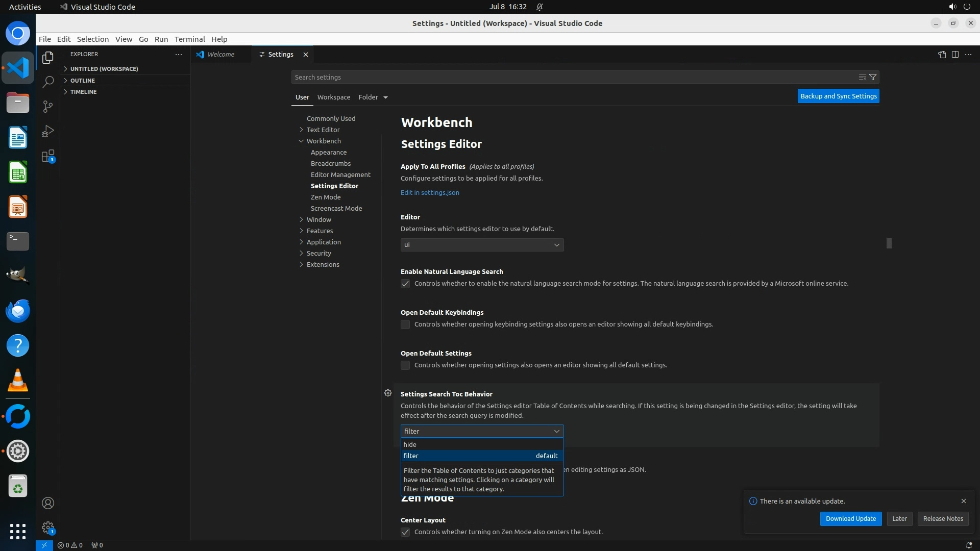
Task: Open the Extensions view
Action: 48,156
